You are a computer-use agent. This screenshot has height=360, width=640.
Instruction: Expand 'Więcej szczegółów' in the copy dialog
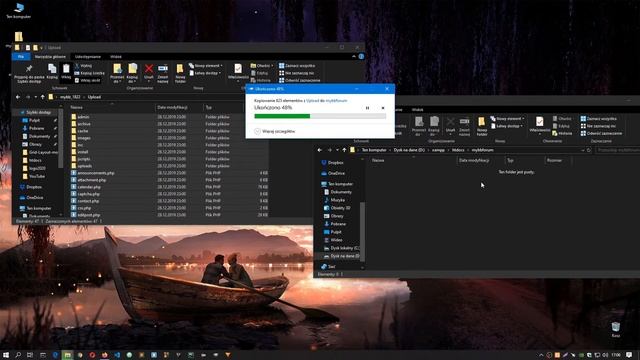275,131
